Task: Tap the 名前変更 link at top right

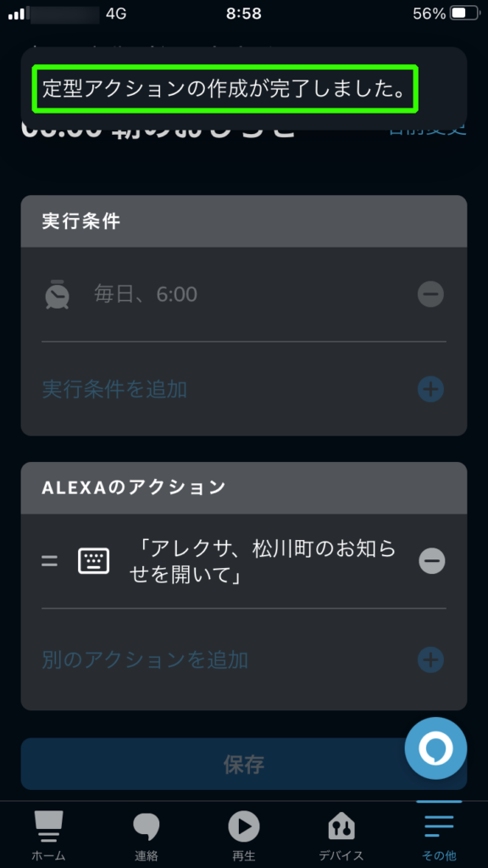Action: [427, 131]
